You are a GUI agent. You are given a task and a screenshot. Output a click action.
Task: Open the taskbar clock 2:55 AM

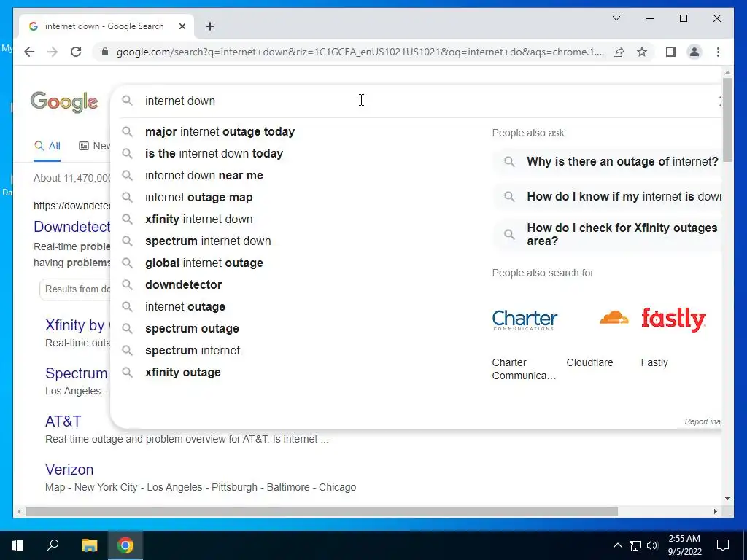pos(684,545)
